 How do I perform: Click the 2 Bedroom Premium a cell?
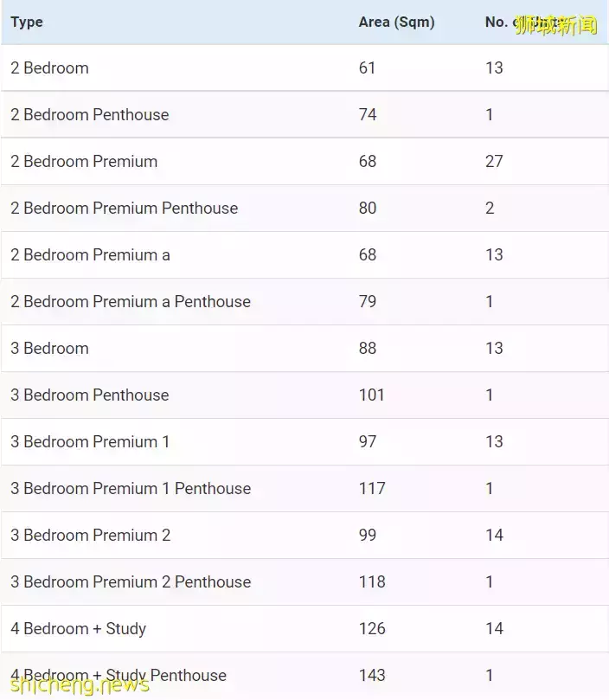click(x=90, y=255)
